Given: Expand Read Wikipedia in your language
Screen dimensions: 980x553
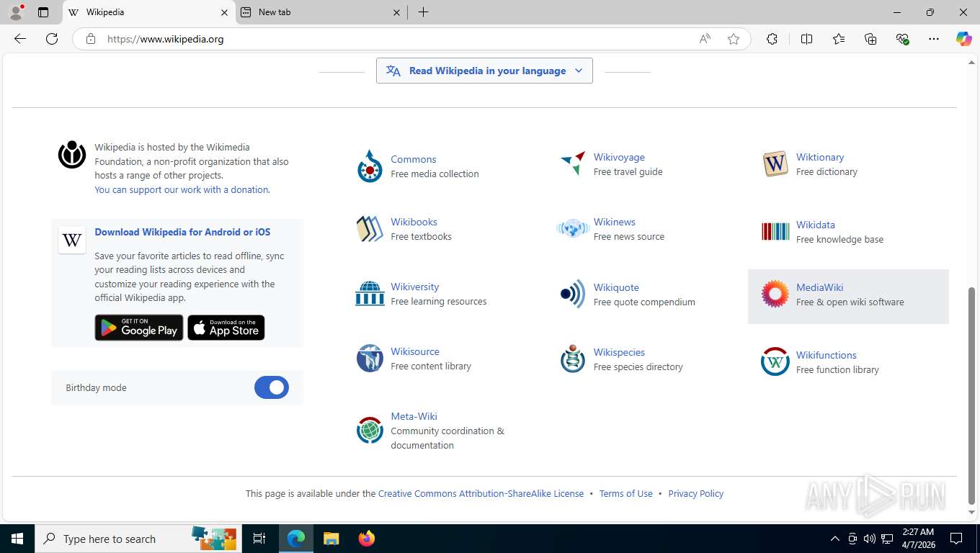Looking at the screenshot, I should (484, 71).
